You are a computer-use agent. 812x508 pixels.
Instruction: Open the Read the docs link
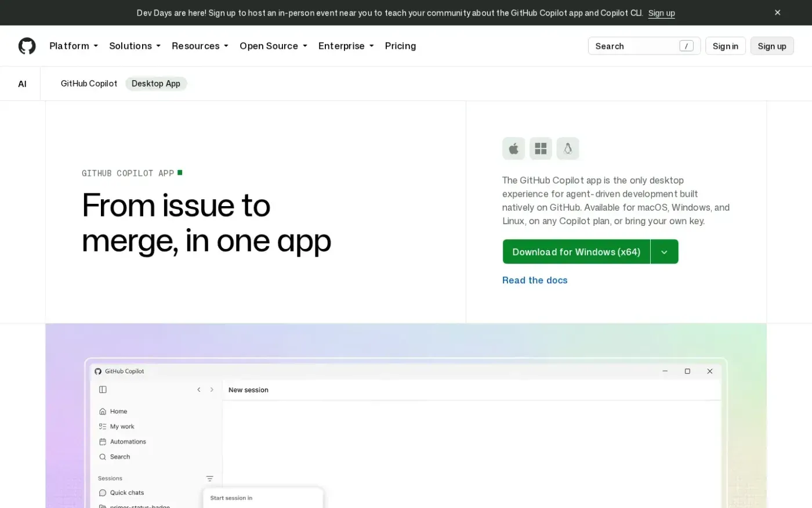point(535,280)
